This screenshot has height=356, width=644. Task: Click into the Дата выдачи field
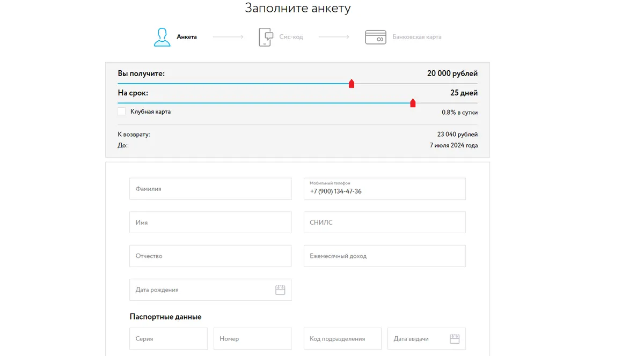tap(427, 339)
